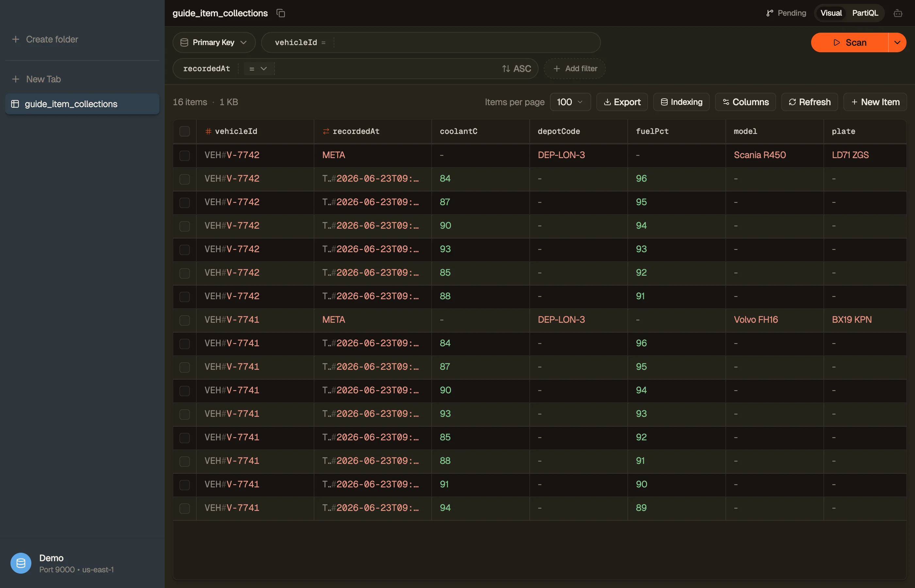Click the sort-key icon in recordedAt header

[326, 131]
